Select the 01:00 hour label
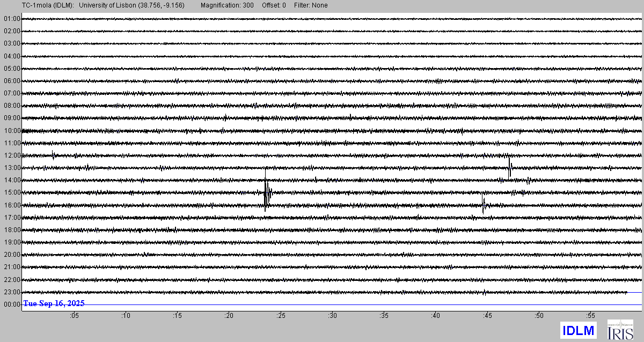The image size is (644, 342). click(11, 19)
